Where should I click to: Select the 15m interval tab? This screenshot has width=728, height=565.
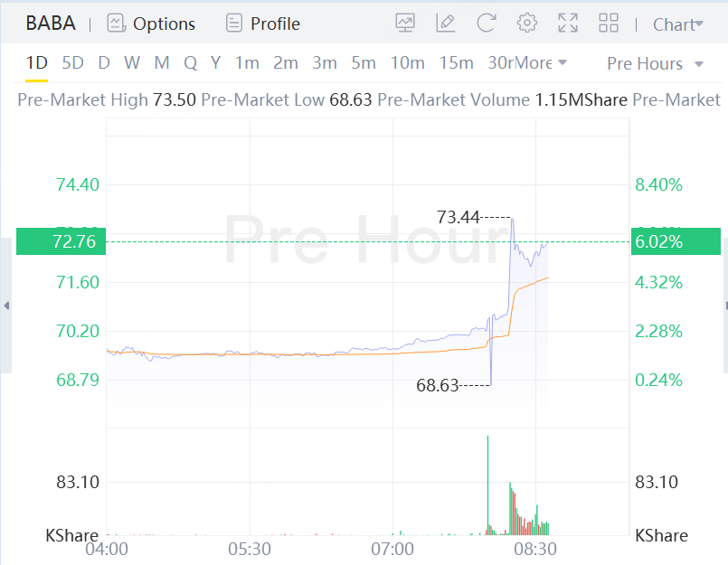click(x=456, y=62)
